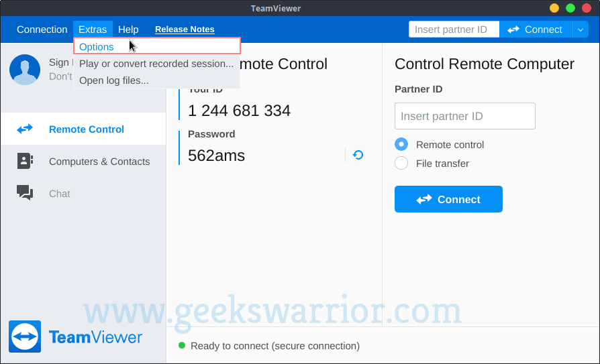Open the Computers & Contacts address book icon
The height and width of the screenshot is (364, 600).
[25, 161]
